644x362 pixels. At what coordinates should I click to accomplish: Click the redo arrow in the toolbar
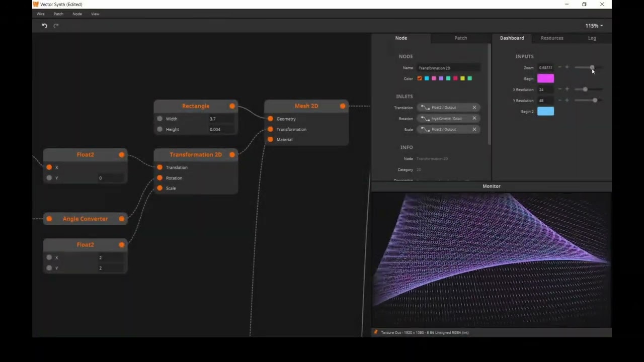[56, 26]
